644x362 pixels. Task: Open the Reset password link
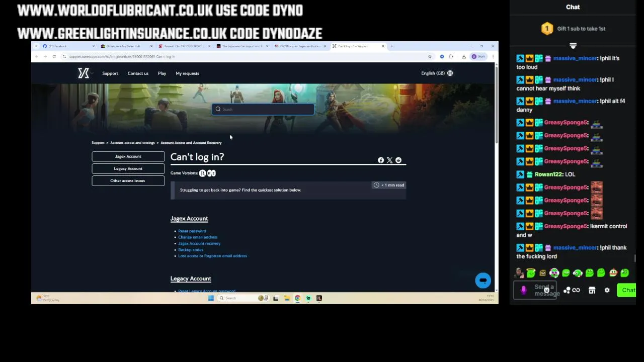pyautogui.click(x=192, y=231)
